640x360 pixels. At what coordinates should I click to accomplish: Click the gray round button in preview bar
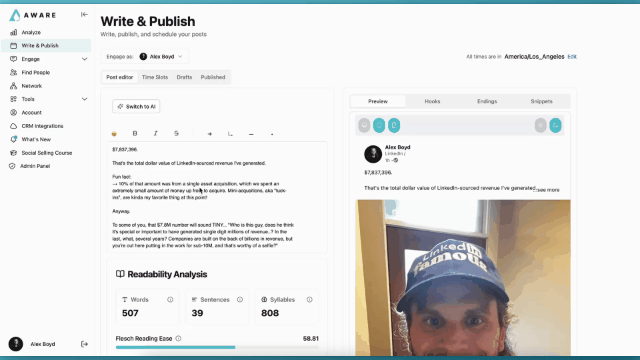click(540, 125)
